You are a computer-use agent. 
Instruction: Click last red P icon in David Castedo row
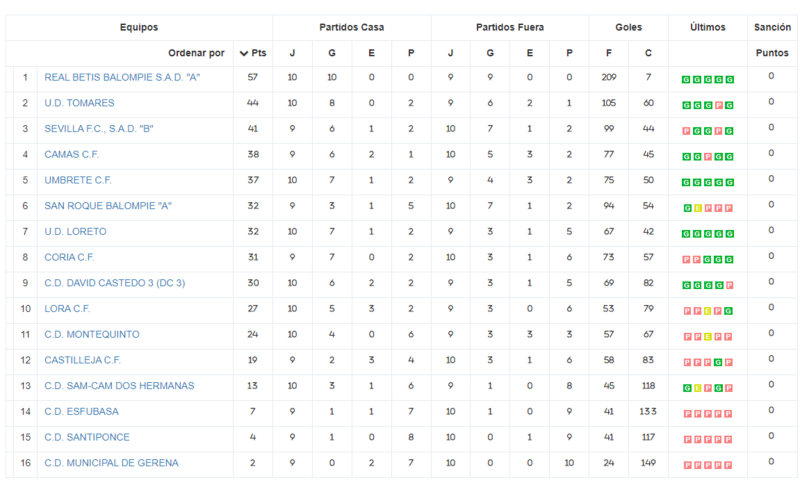click(x=730, y=285)
